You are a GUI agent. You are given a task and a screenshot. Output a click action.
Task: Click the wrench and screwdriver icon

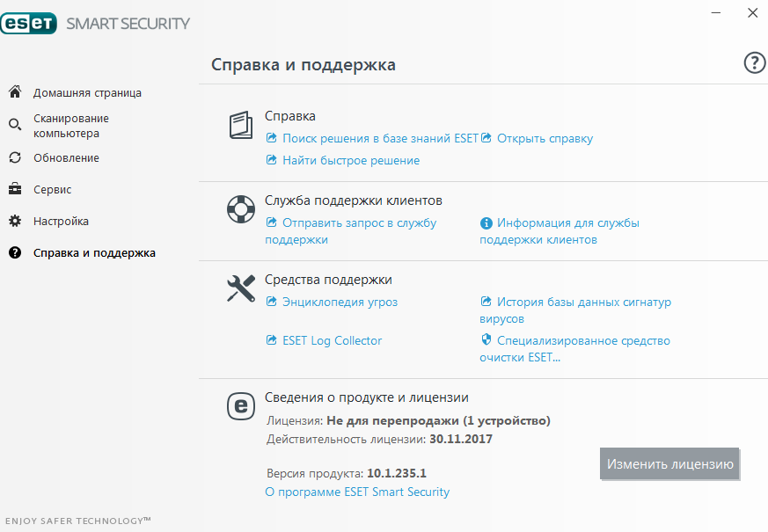[240, 288]
